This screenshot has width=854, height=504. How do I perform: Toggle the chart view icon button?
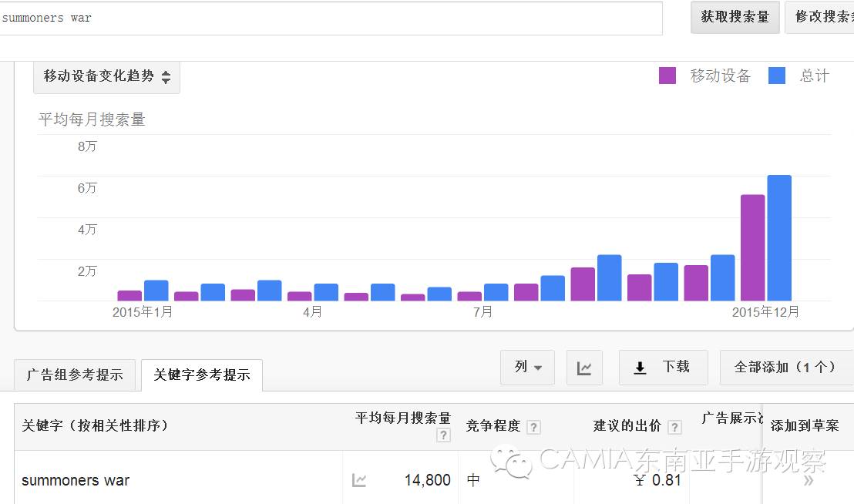point(584,368)
